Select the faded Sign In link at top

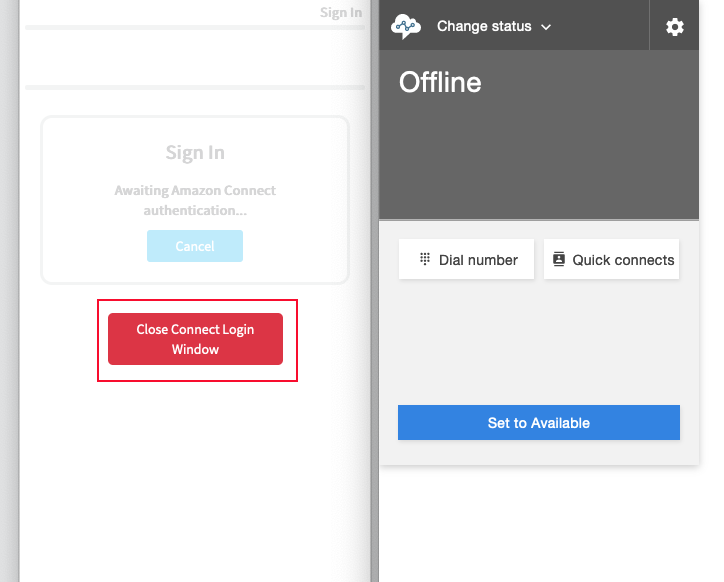[x=341, y=12]
